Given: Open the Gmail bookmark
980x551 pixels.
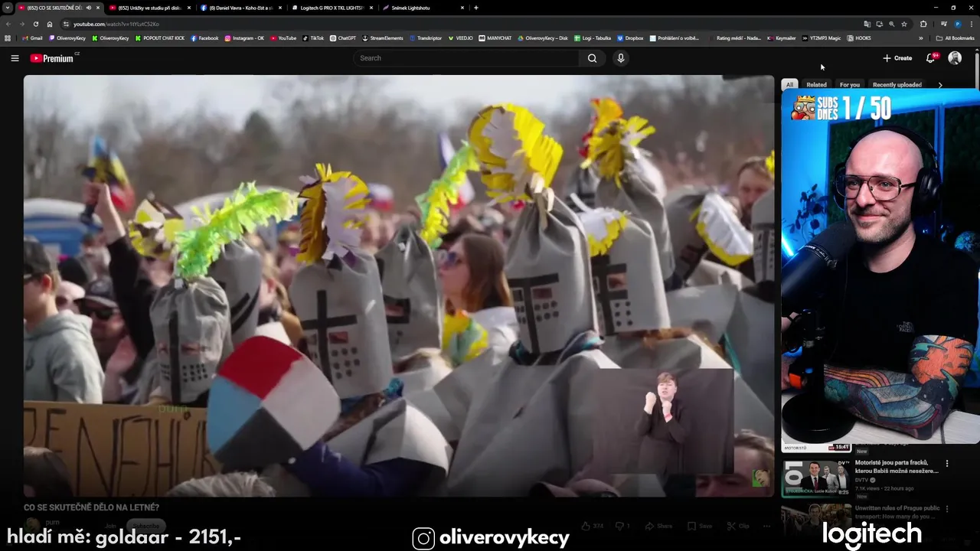Looking at the screenshot, I should click(32, 37).
